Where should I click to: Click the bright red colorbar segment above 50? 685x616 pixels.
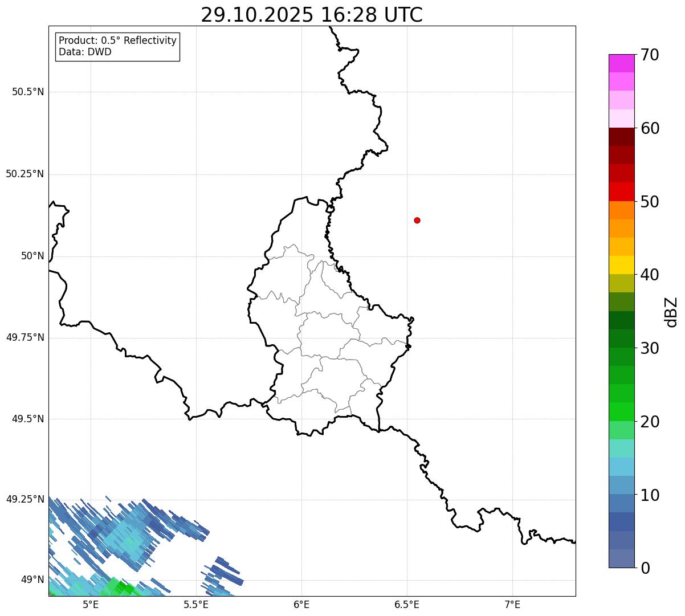(621, 192)
